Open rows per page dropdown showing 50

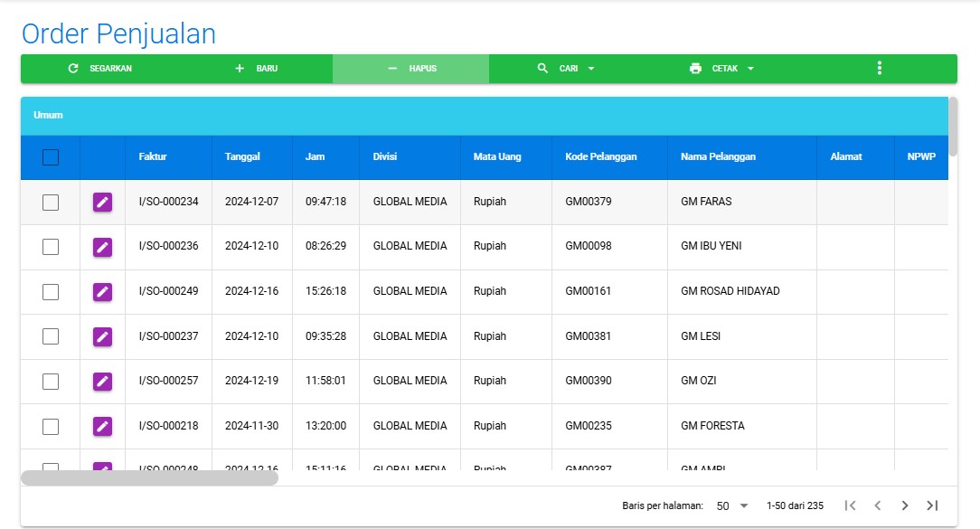point(732,505)
